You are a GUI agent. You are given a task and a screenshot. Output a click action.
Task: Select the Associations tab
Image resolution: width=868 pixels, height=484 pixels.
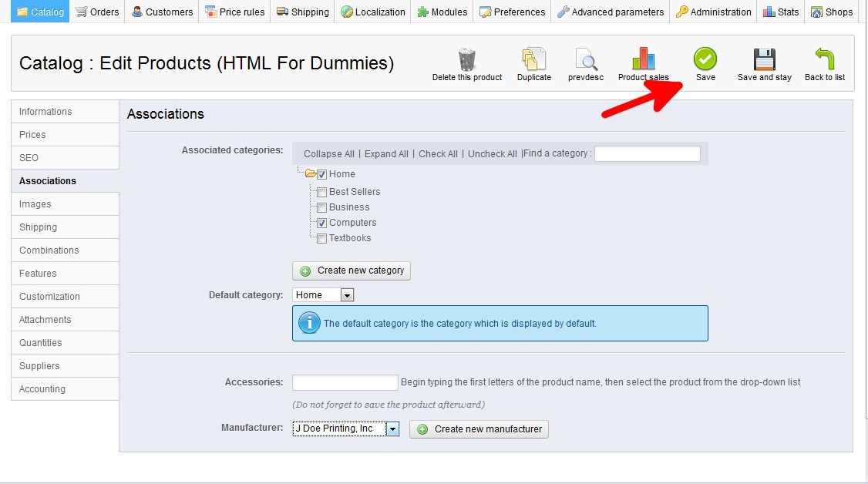click(x=65, y=181)
